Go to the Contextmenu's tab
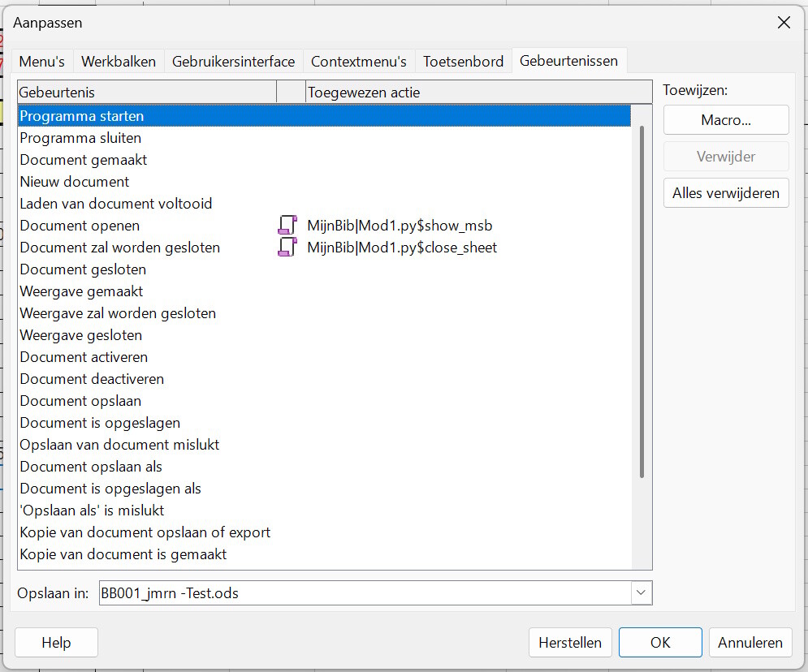 tap(358, 61)
